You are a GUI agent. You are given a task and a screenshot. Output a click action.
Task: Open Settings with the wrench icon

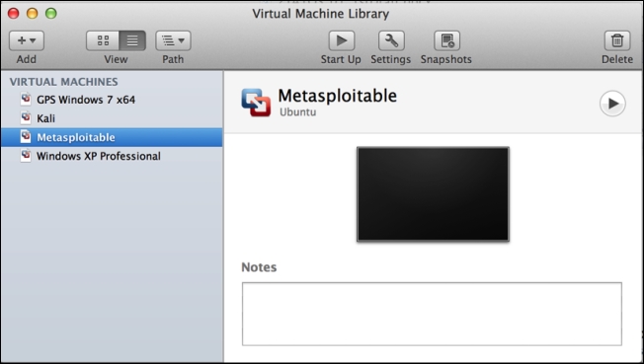coord(391,40)
